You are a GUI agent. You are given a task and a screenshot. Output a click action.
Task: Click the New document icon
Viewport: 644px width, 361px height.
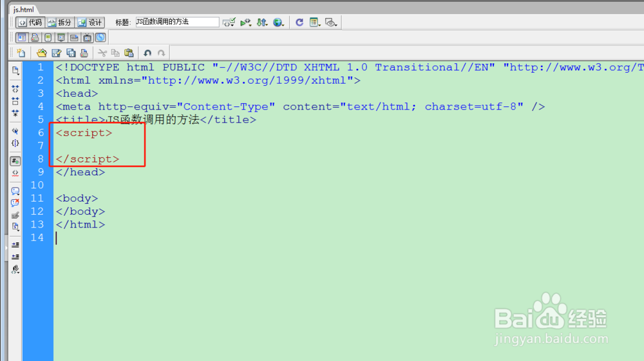[21, 53]
